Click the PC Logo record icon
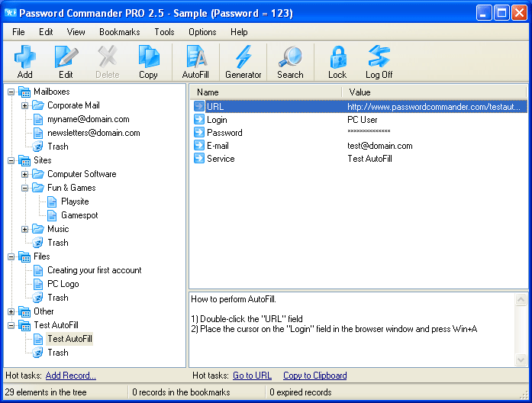This screenshot has height=403, width=532. (38, 284)
